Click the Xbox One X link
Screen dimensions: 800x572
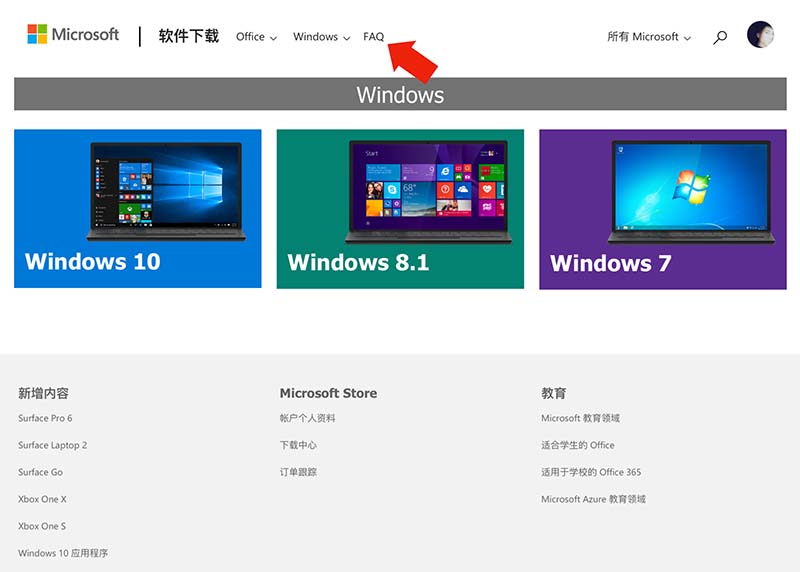pos(42,499)
